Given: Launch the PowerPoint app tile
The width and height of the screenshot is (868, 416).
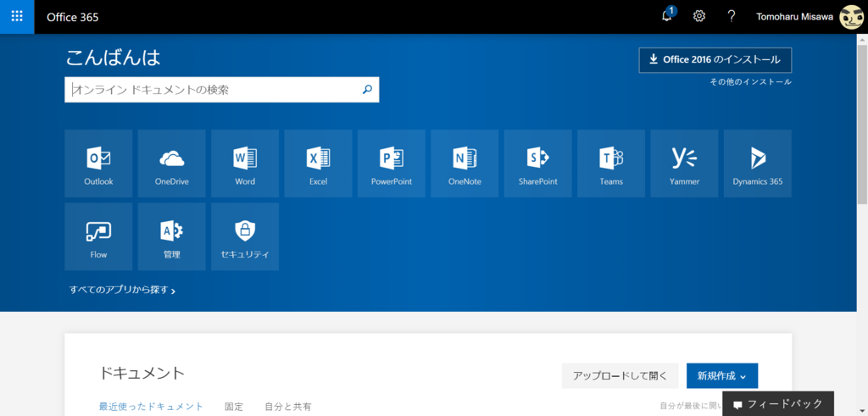Looking at the screenshot, I should point(392,164).
